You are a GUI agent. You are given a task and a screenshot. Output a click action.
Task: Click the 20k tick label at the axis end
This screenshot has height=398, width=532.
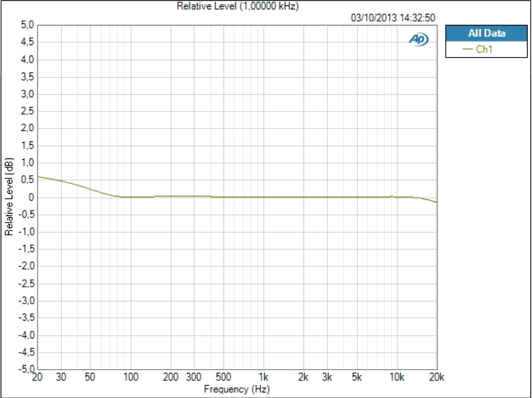[x=437, y=377]
